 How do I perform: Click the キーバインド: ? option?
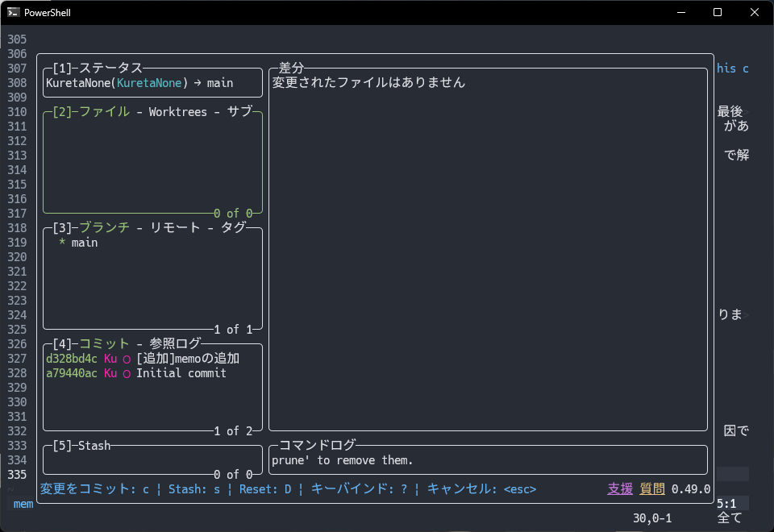click(x=359, y=489)
